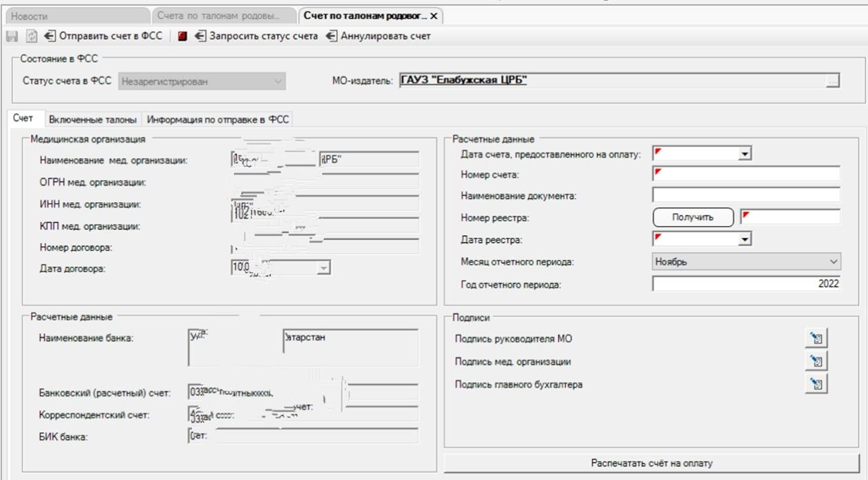Open the Информация по отправке в ФСС tab
Screen dimensions: 868x480
tap(218, 119)
